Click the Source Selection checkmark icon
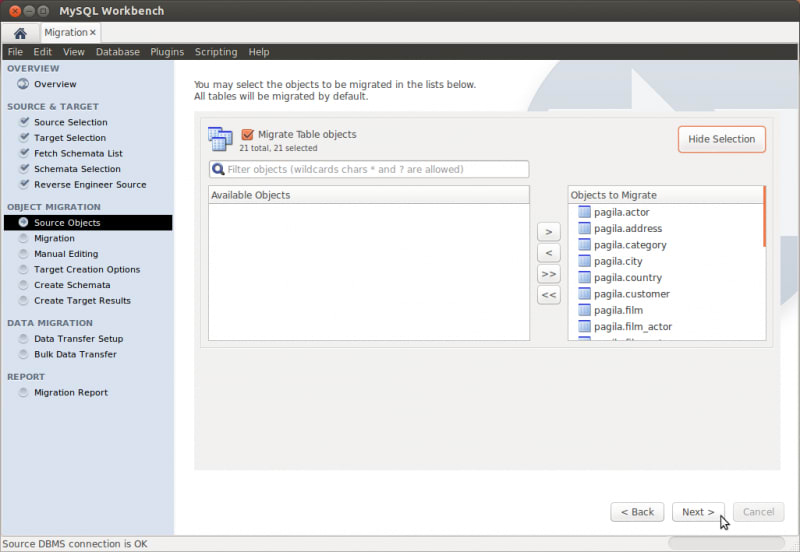This screenshot has width=800, height=552. click(x=23, y=122)
